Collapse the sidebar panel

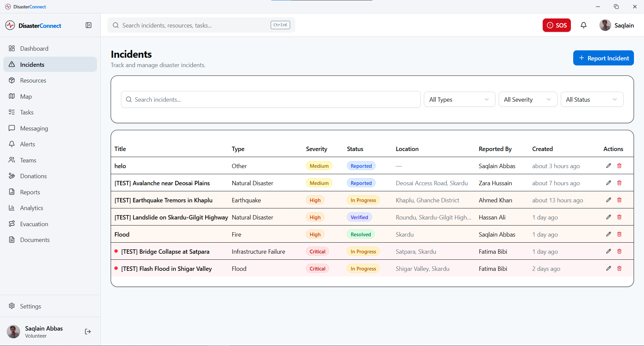pos(89,26)
